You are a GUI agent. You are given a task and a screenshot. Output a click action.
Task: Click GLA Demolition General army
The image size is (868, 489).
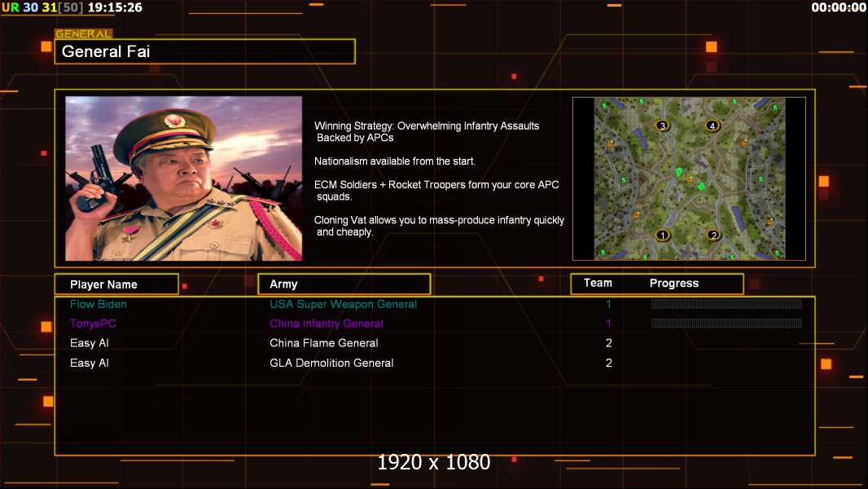[x=331, y=363]
